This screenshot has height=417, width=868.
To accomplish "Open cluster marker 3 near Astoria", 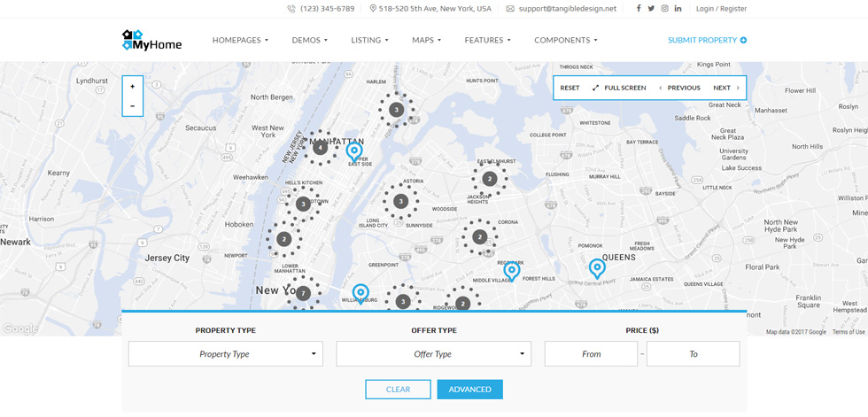I will pyautogui.click(x=400, y=201).
